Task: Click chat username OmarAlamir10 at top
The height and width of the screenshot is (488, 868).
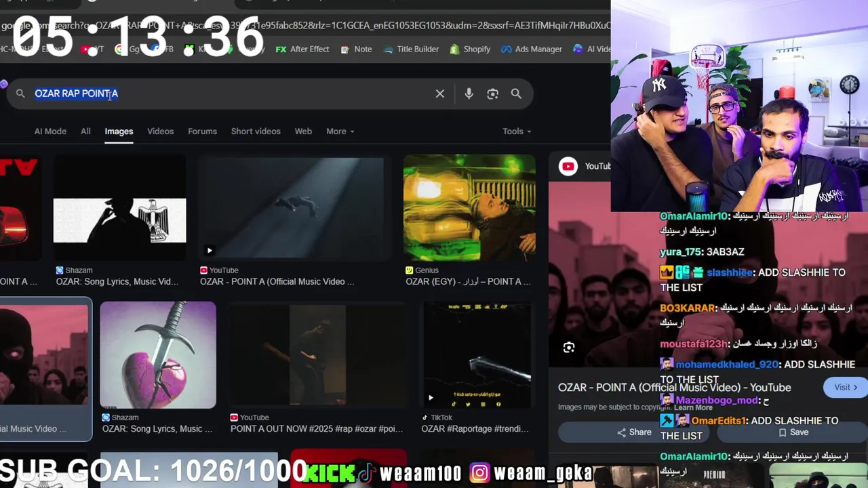Action: coord(694,216)
